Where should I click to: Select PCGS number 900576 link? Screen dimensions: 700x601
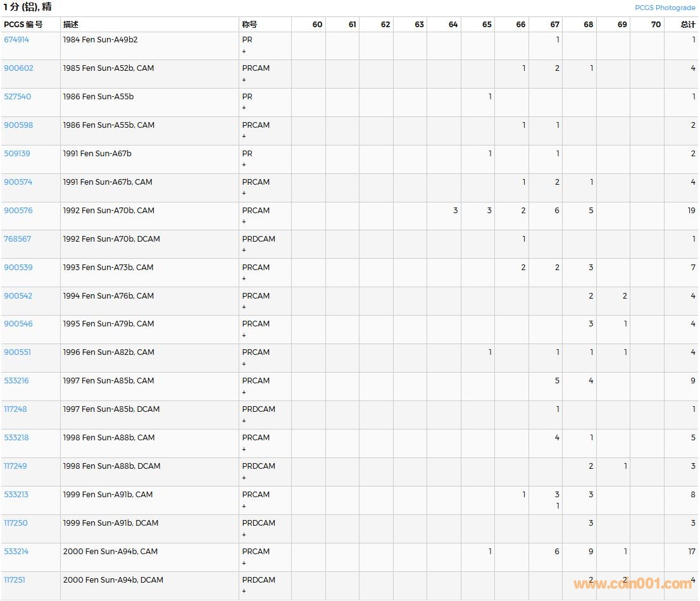click(17, 211)
